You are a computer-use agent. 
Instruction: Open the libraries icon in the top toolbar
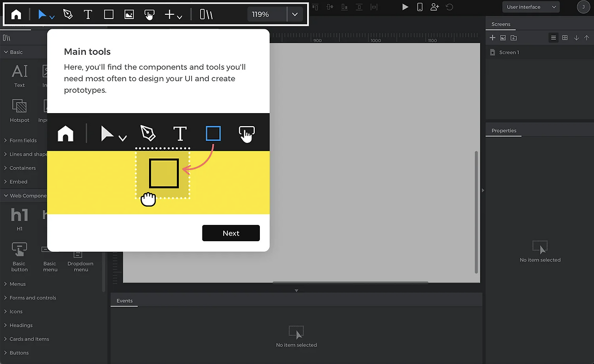pyautogui.click(x=206, y=14)
